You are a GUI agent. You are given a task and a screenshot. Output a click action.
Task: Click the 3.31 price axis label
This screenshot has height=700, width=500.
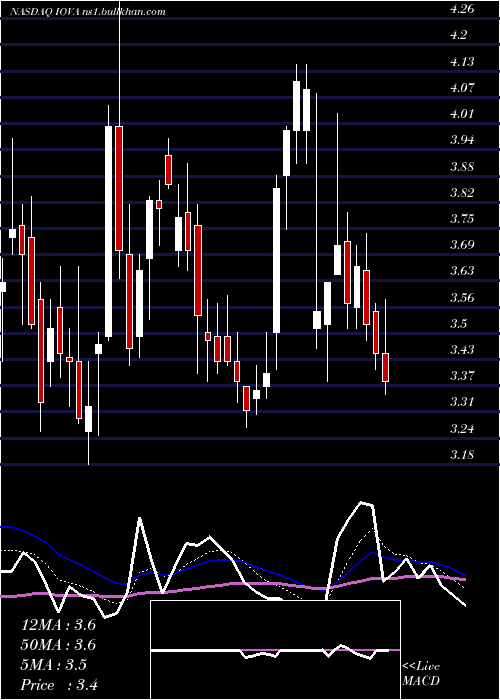[x=462, y=402]
